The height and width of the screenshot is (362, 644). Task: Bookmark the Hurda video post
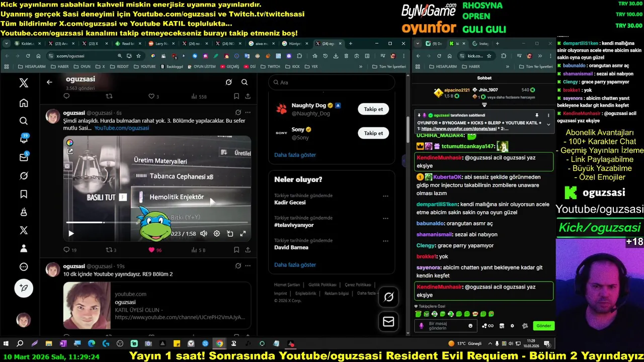tap(236, 250)
